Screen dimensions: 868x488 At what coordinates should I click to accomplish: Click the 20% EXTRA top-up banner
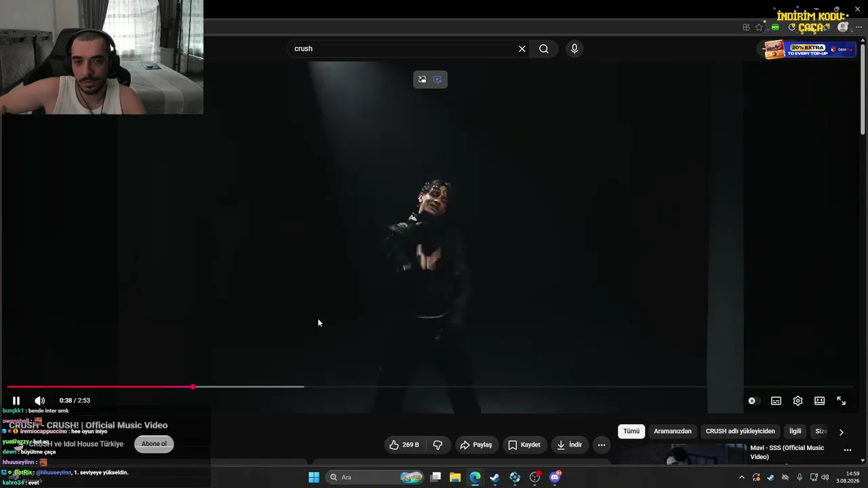click(810, 49)
